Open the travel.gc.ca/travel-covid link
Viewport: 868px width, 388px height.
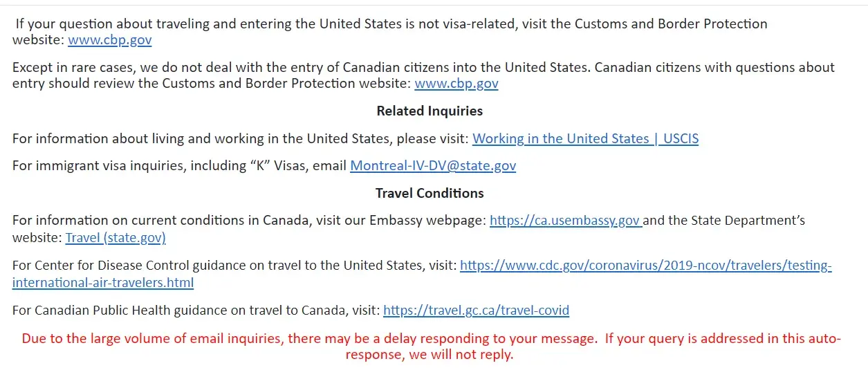pyautogui.click(x=476, y=311)
